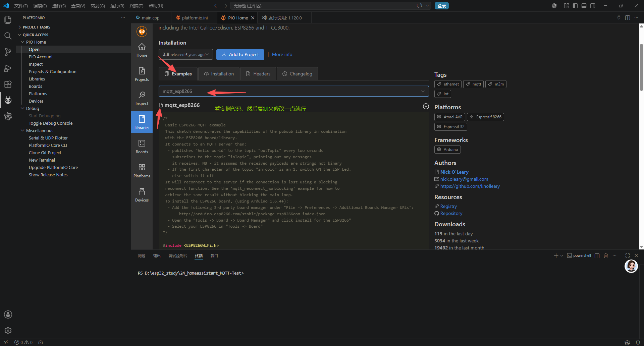Open the version 2.8 dropdown
644x346 pixels.
[x=186, y=55]
